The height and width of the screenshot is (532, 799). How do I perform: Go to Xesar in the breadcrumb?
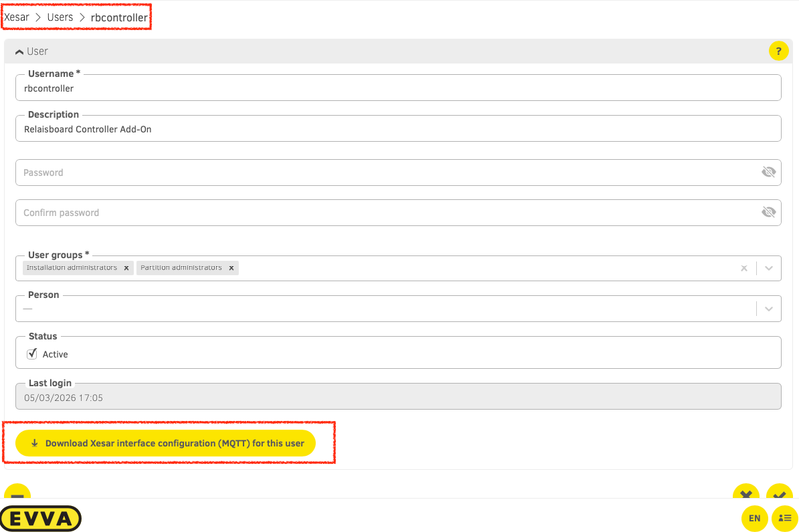(16, 17)
